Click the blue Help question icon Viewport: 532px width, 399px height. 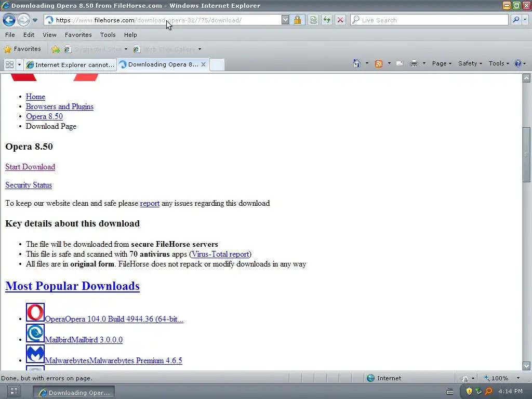click(518, 63)
